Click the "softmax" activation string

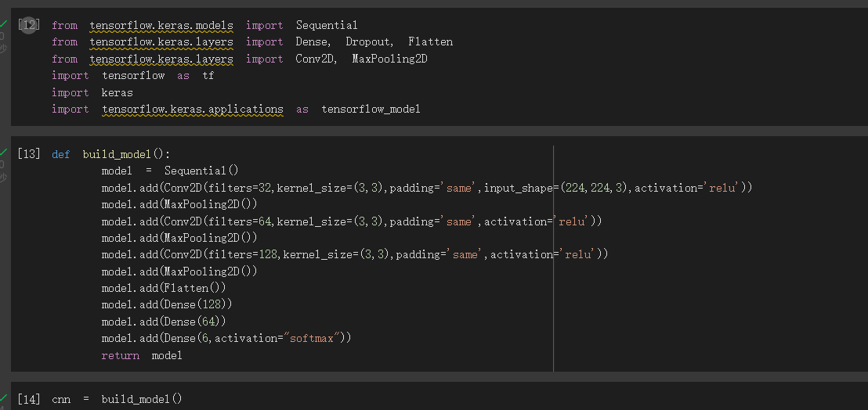314,338
